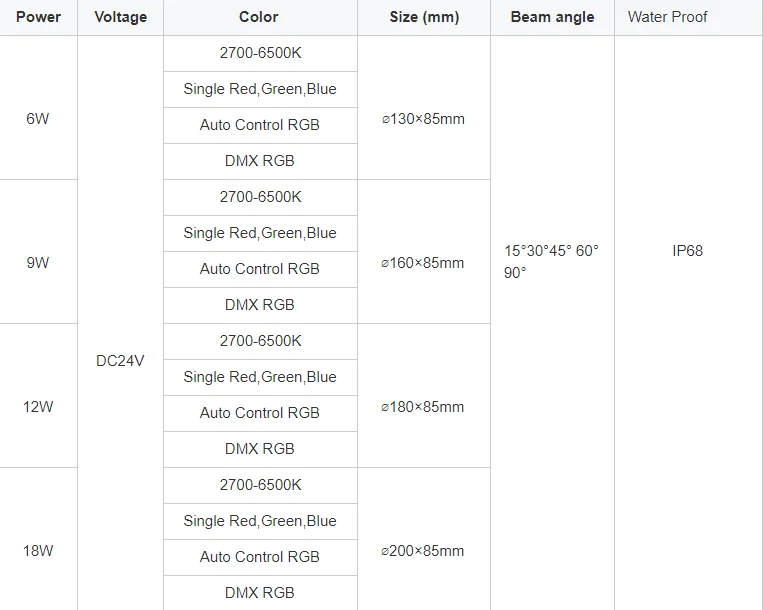Click the first 2700-6500K cell for 6W
763x610 pixels.
260,53
